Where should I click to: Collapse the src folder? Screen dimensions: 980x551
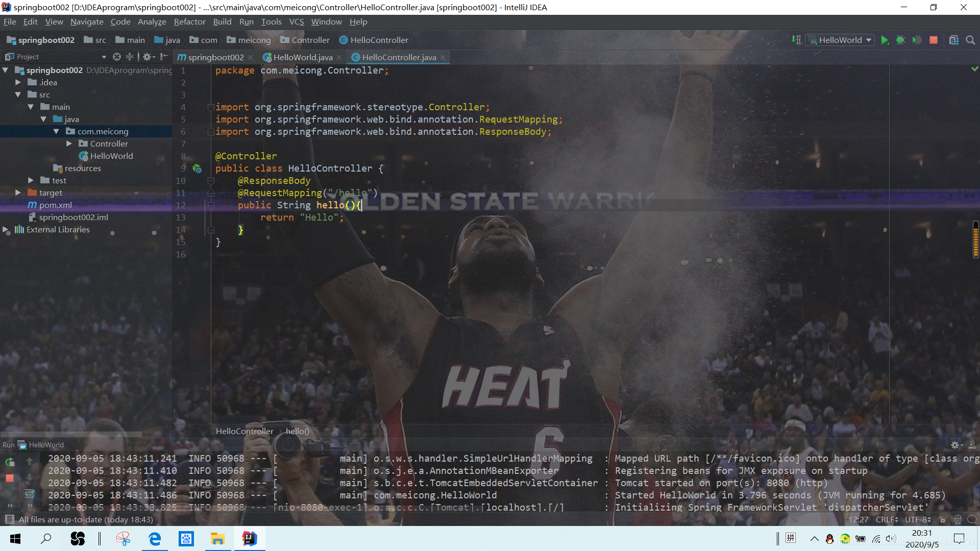coord(18,94)
